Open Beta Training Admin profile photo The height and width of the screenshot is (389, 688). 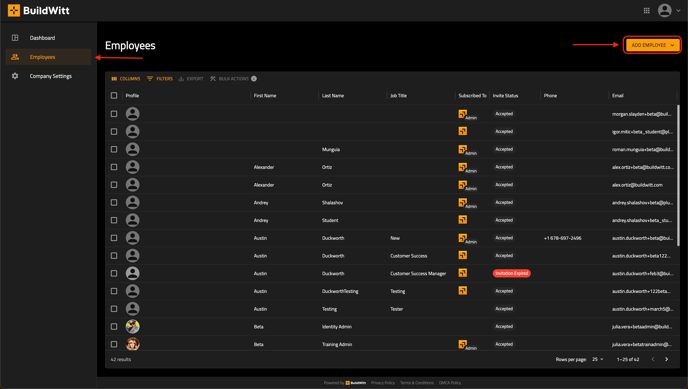[133, 344]
